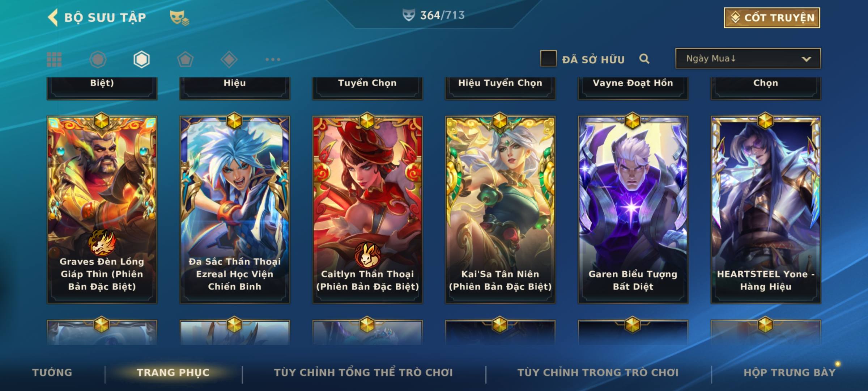Click the search magnifier icon
Screen dimensions: 868x391
click(644, 59)
